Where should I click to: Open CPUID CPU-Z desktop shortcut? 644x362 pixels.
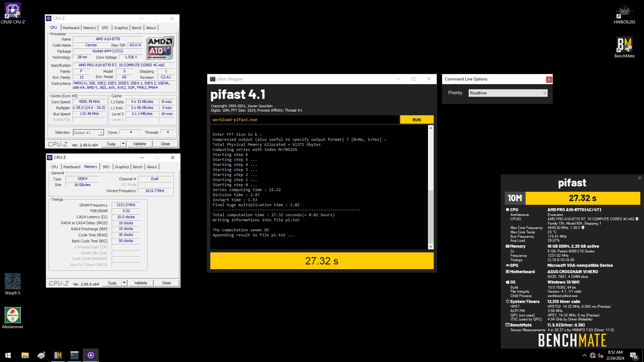point(13,13)
